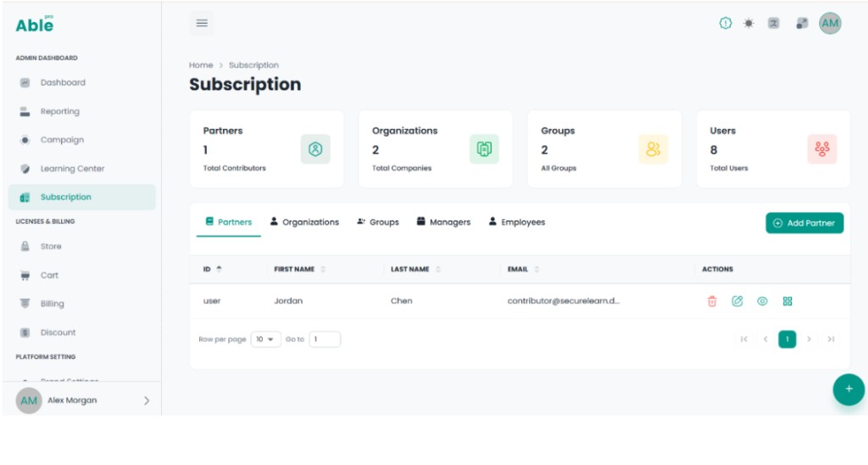The width and height of the screenshot is (868, 465).
Task: View partner details with eye icon
Action: click(762, 301)
